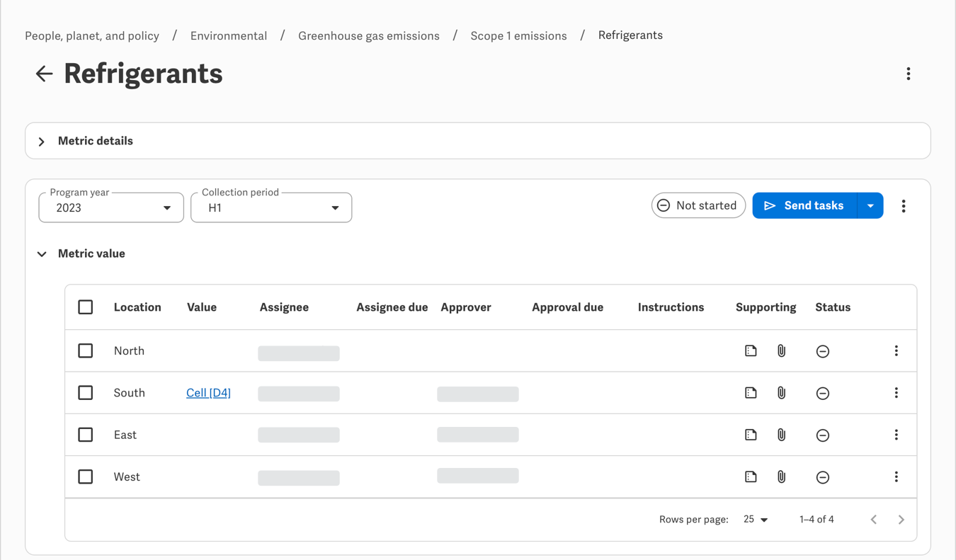This screenshot has height=560, width=956.
Task: Go to Scope 1 emissions breadcrumb
Action: pyautogui.click(x=518, y=35)
